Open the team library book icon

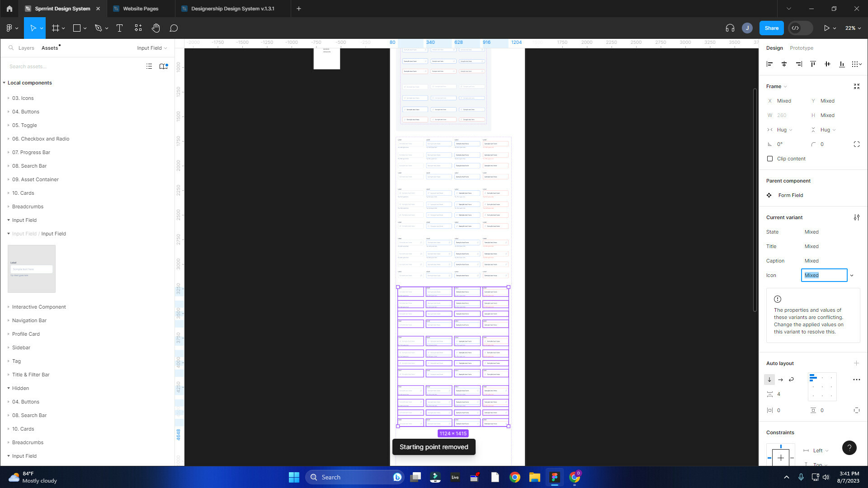click(x=163, y=66)
